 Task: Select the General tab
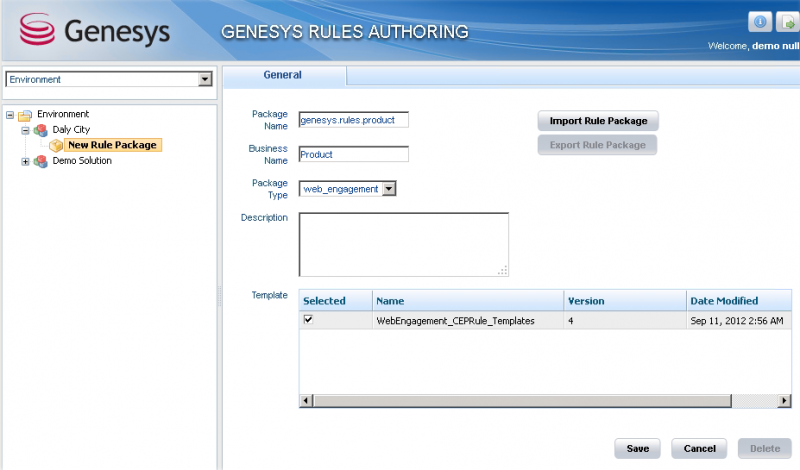point(283,75)
